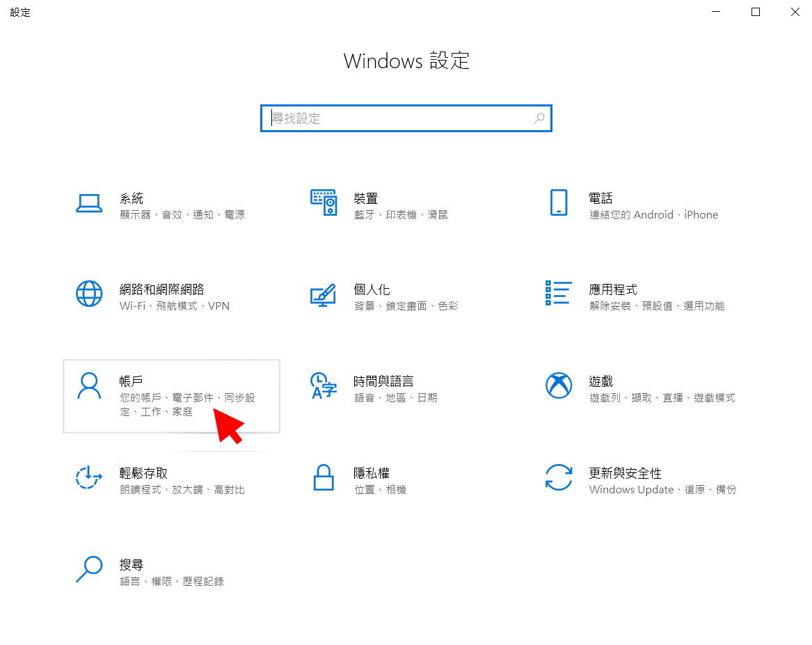
Task: Select the 時間與語言 heading text
Action: (383, 381)
